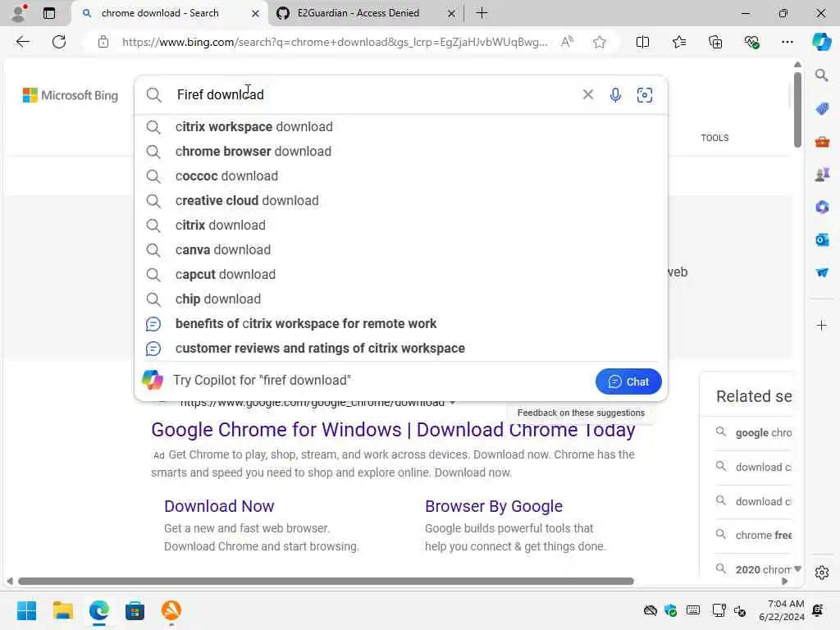This screenshot has width=840, height=630.
Task: Click the horizontal scrollbar thumb
Action: click(x=326, y=582)
